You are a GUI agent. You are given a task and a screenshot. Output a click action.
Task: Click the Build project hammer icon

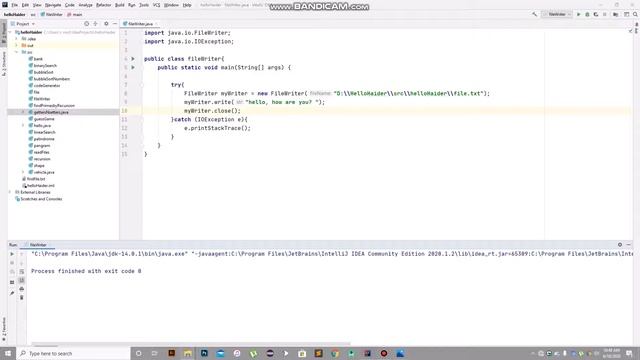(x=535, y=14)
